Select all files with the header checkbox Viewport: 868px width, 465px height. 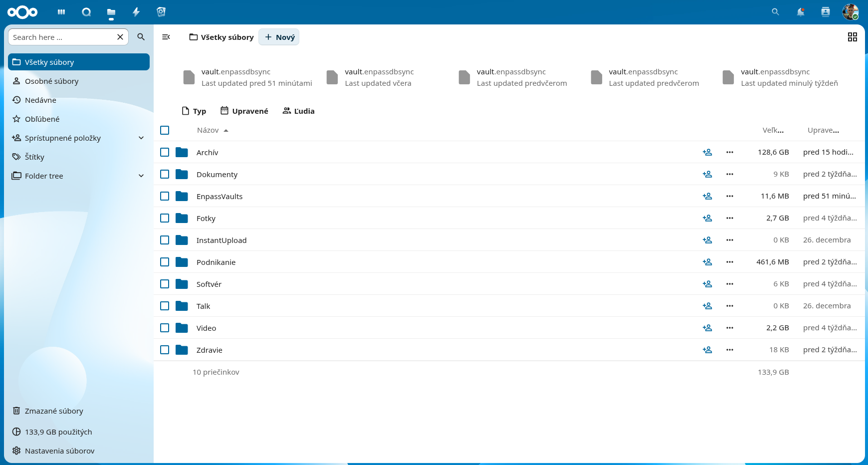point(165,130)
